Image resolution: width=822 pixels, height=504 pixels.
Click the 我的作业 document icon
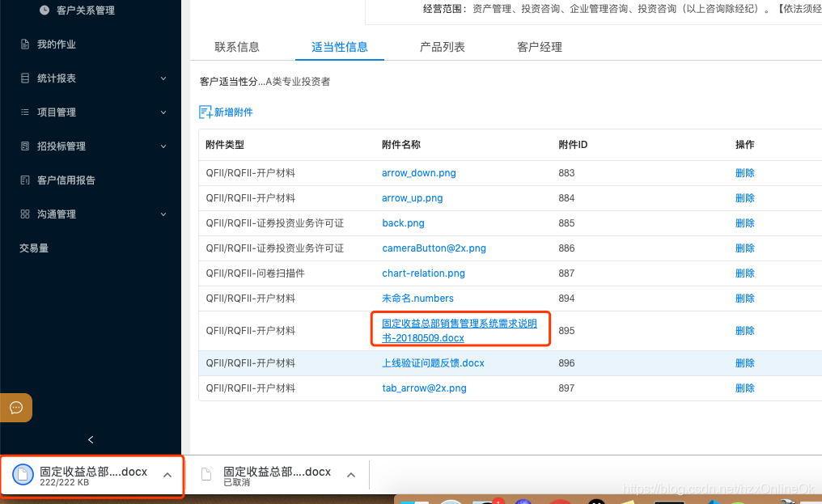pos(24,44)
